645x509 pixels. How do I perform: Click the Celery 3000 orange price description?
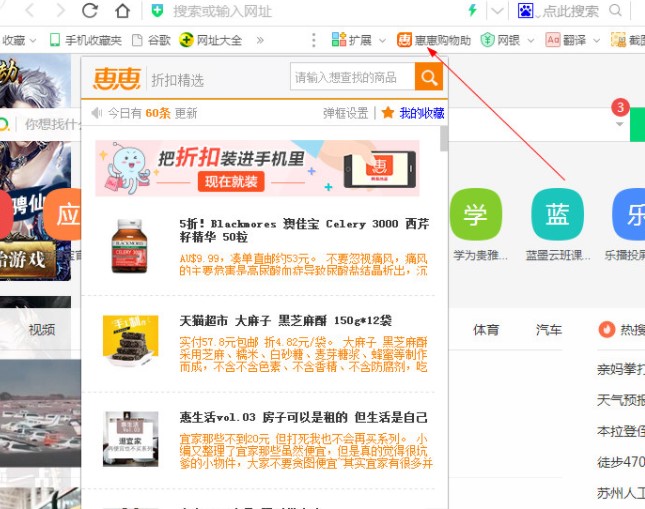coord(304,265)
